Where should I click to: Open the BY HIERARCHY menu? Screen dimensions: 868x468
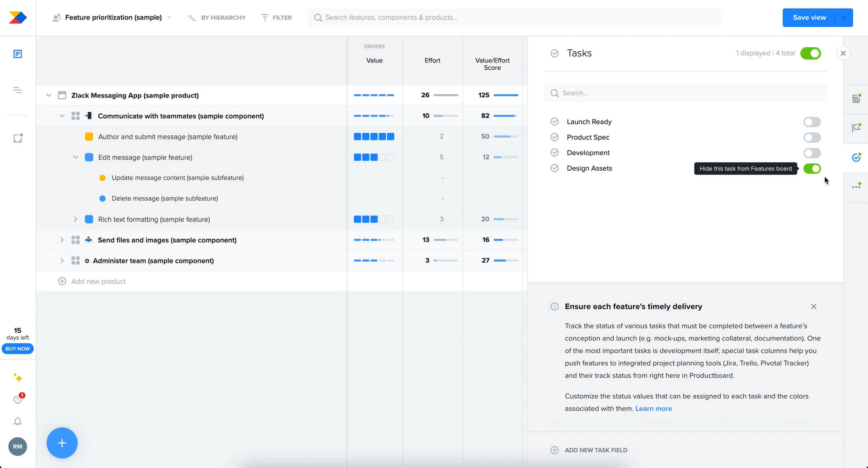(x=216, y=17)
